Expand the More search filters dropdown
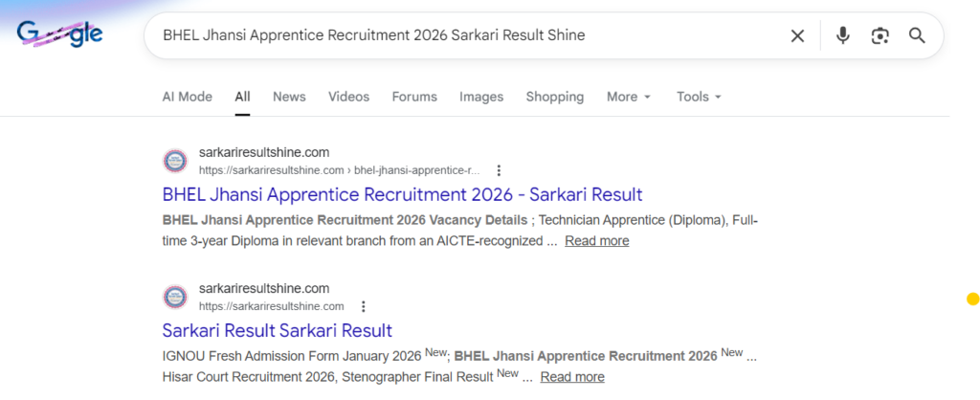 pos(628,97)
